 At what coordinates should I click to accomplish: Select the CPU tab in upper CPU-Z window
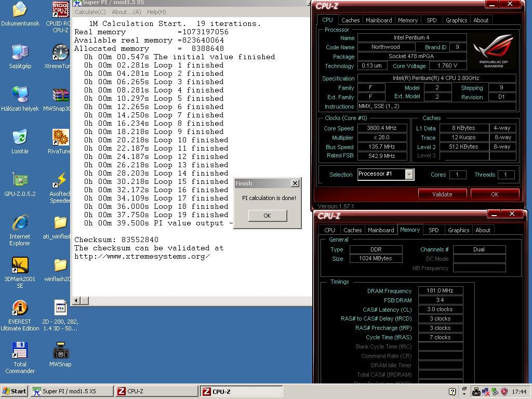[x=327, y=20]
